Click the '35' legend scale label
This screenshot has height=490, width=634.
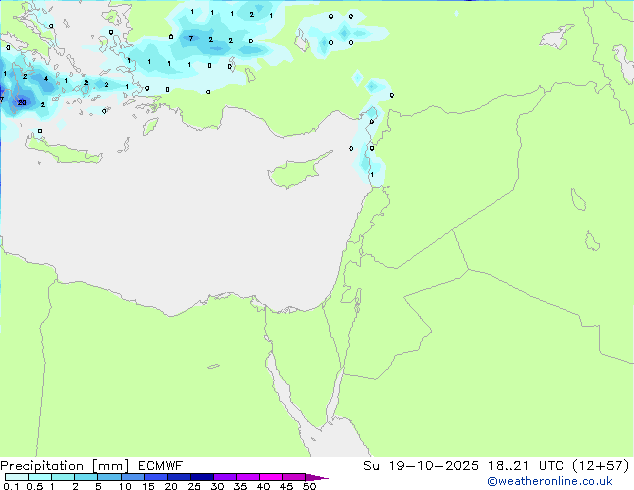pos(240,486)
